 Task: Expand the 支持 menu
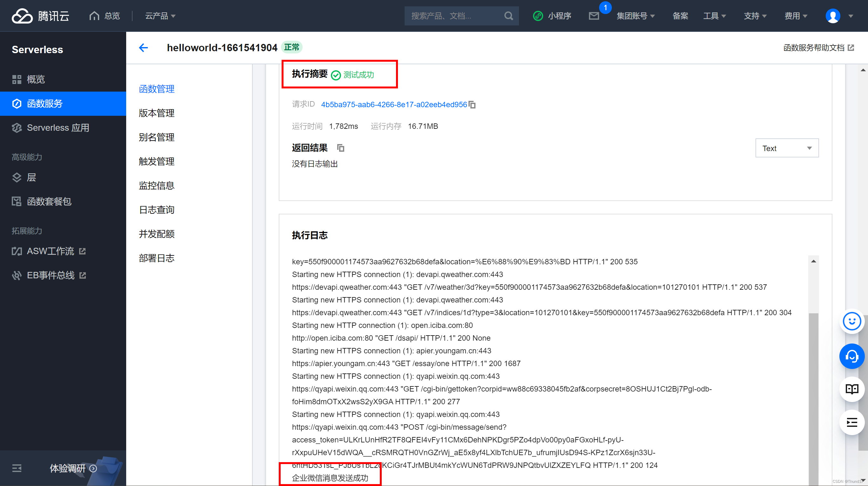pos(755,16)
